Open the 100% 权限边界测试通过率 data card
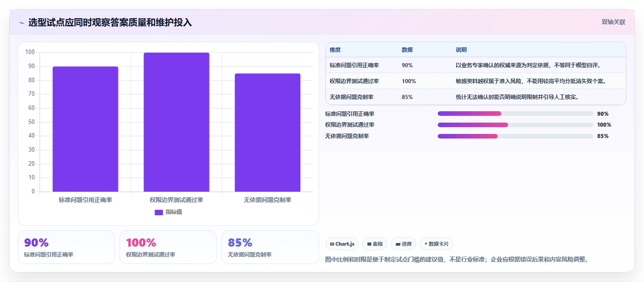This screenshot has height=282, width=644. point(168,247)
